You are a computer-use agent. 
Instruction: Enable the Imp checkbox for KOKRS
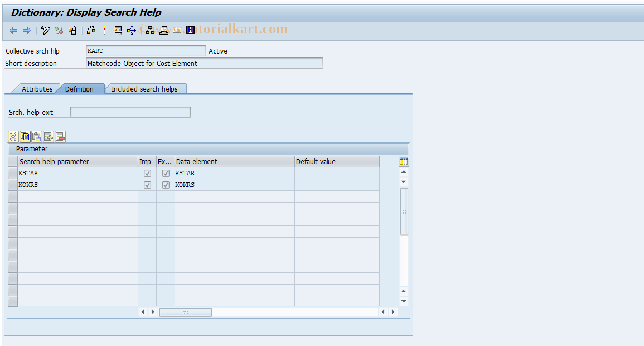tap(147, 185)
